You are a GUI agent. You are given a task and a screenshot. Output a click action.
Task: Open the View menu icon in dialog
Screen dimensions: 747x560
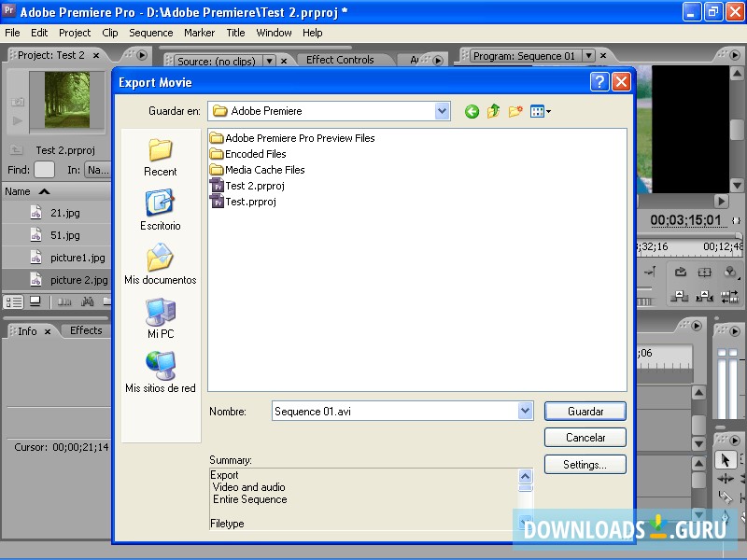coord(541,111)
